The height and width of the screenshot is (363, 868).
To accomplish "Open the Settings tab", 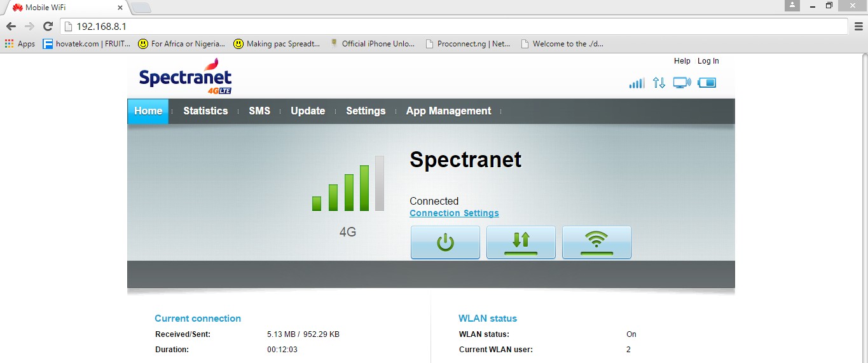I will point(366,111).
